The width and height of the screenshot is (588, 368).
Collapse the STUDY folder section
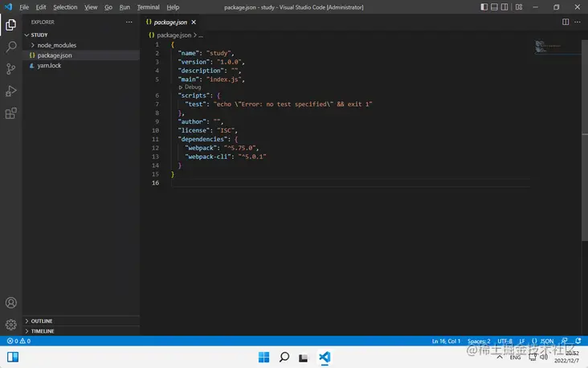tap(81, 35)
